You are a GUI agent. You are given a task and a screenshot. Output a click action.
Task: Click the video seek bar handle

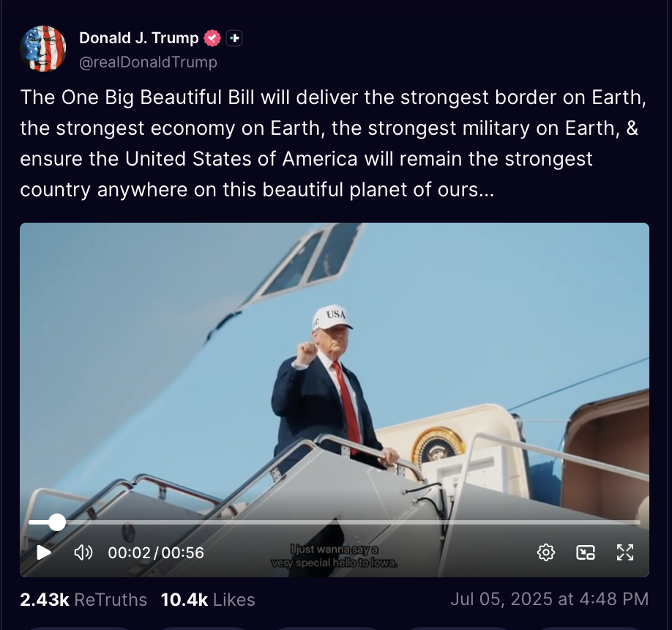tap(56, 522)
